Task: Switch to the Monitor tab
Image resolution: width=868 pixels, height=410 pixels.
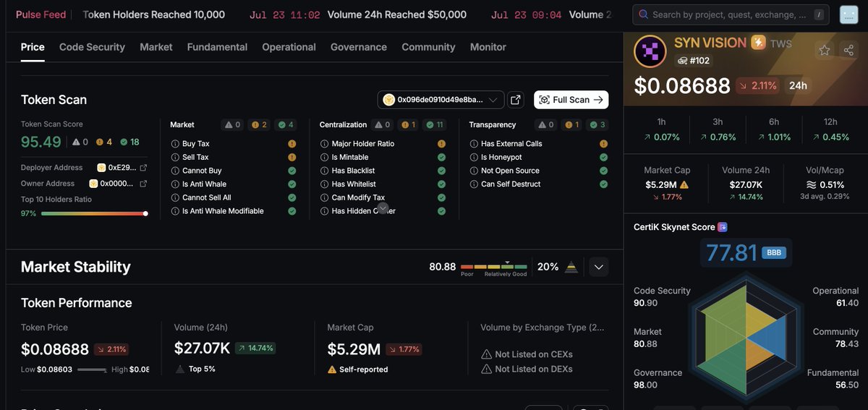Action: pos(488,47)
